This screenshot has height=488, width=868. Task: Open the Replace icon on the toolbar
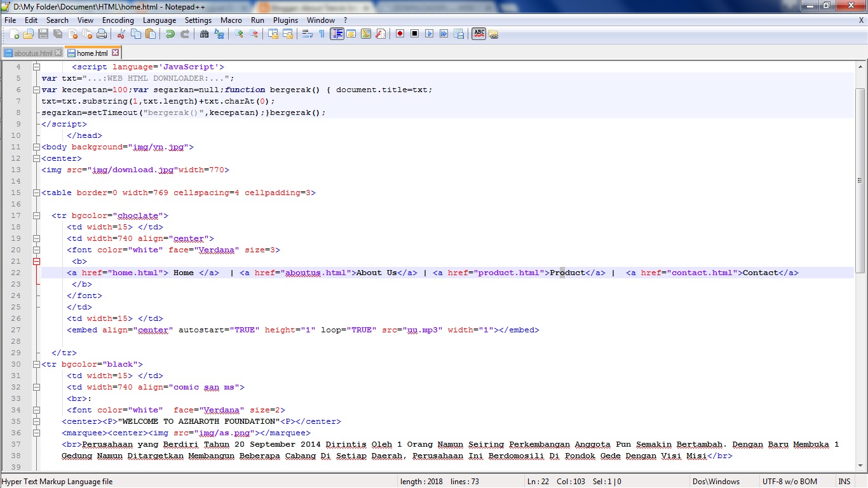218,34
